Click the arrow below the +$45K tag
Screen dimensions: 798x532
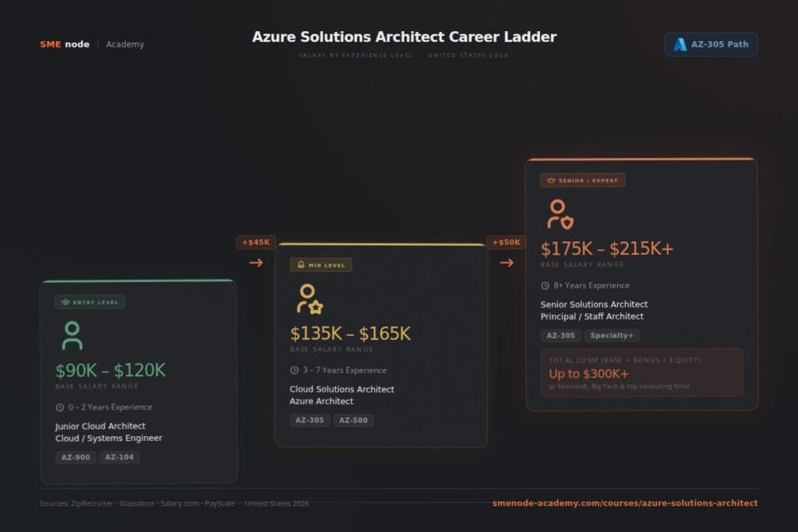[256, 263]
